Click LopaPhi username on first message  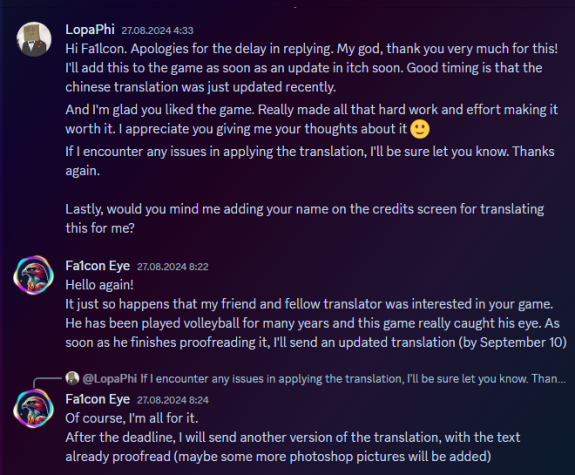tap(90, 29)
